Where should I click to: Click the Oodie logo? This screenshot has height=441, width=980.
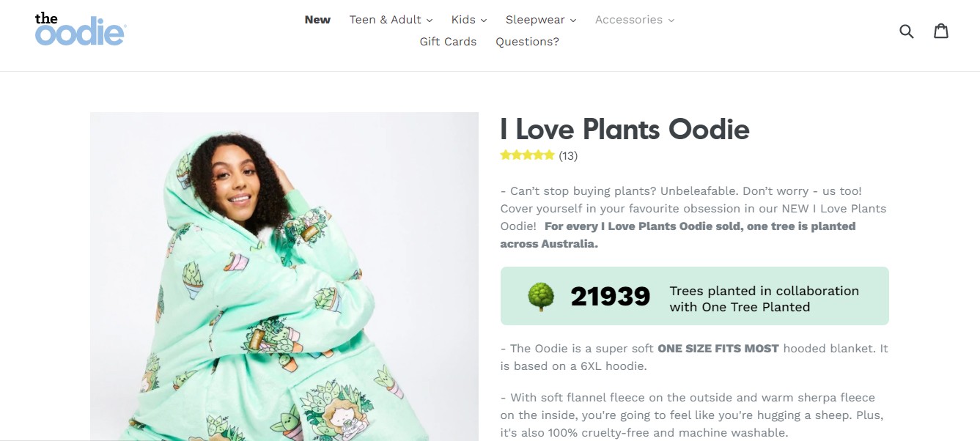pyautogui.click(x=79, y=31)
